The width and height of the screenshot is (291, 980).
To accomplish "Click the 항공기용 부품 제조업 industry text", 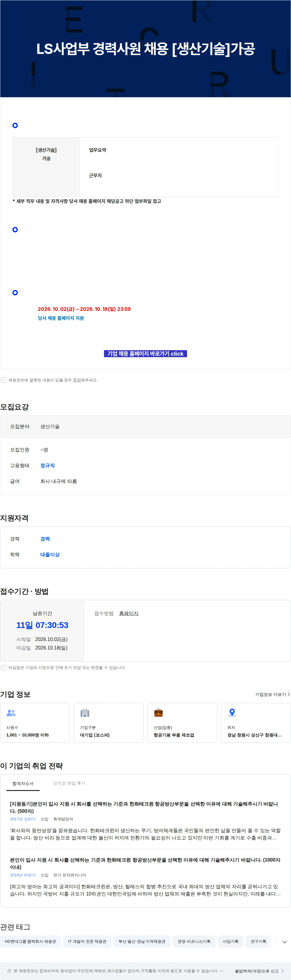I will (174, 735).
